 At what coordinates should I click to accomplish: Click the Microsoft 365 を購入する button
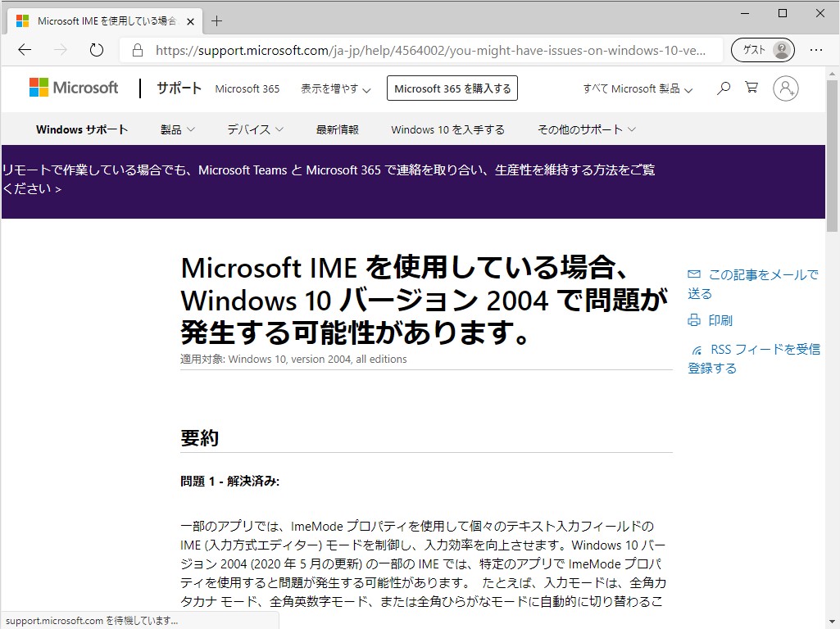[452, 88]
